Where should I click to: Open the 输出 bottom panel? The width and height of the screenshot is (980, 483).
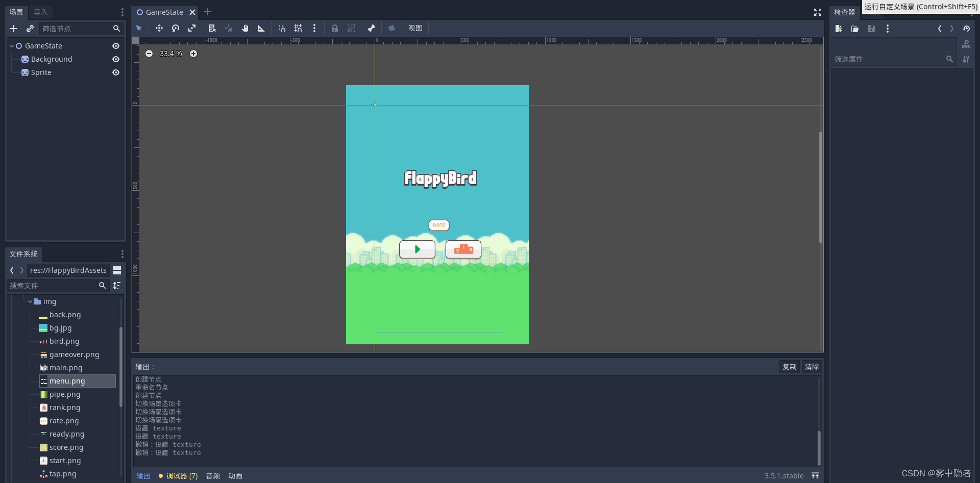pos(143,476)
